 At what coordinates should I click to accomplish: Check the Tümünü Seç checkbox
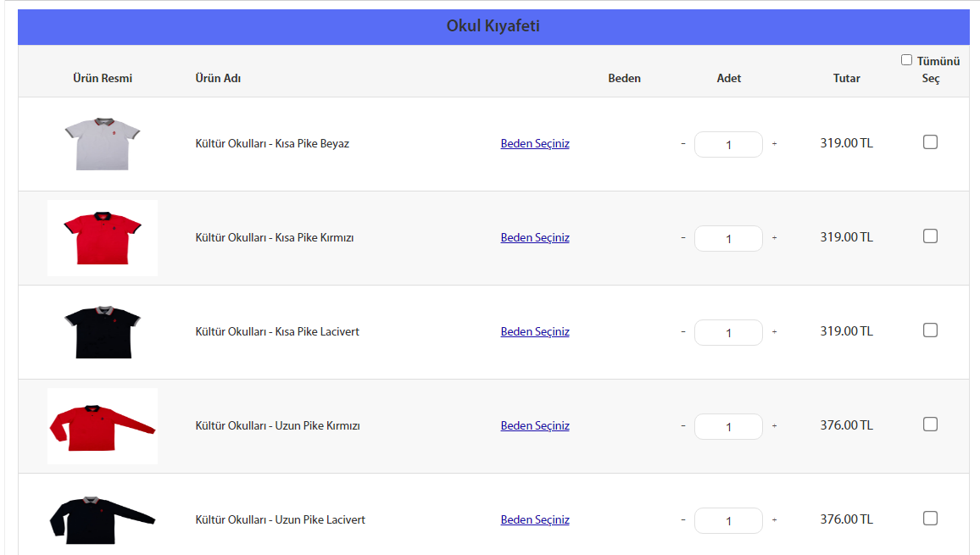(906, 60)
